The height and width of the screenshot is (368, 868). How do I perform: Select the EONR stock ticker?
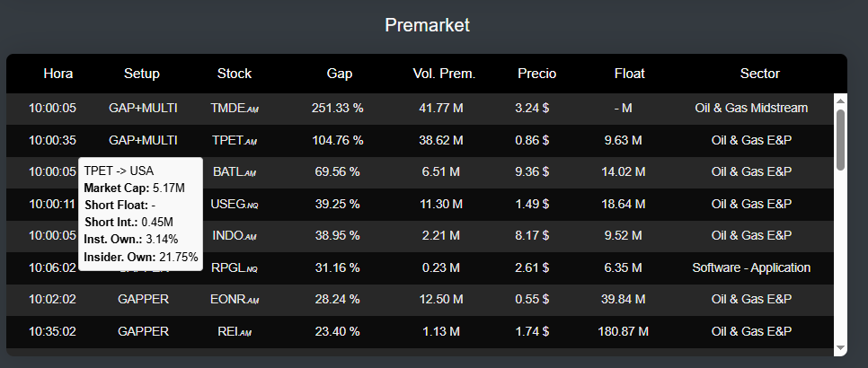tap(235, 300)
